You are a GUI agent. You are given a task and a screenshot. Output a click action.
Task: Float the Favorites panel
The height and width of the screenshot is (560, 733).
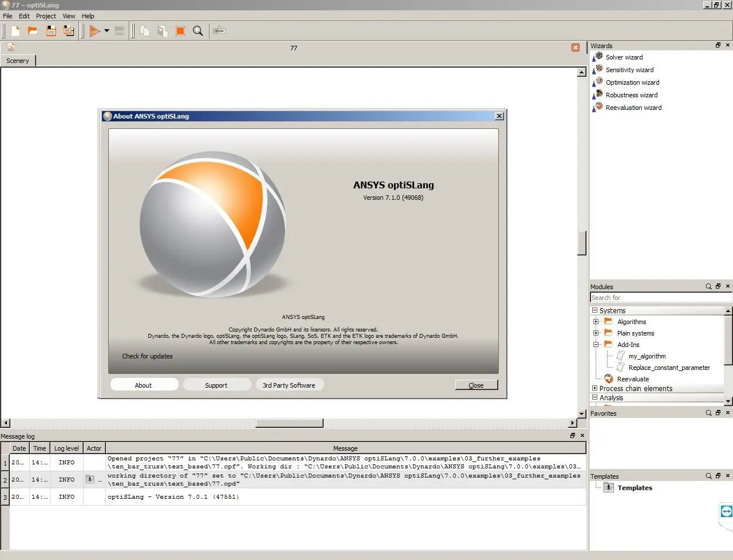pos(718,413)
